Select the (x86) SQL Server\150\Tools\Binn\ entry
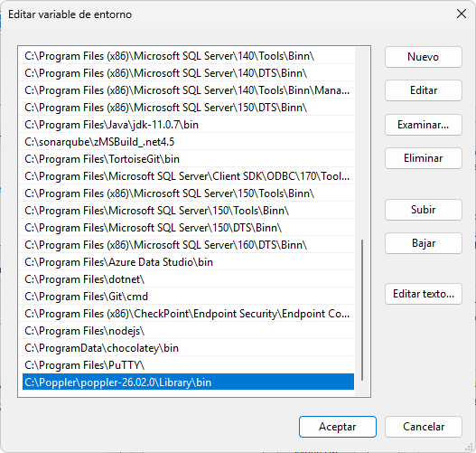This screenshot has height=453, width=476. tap(188, 193)
